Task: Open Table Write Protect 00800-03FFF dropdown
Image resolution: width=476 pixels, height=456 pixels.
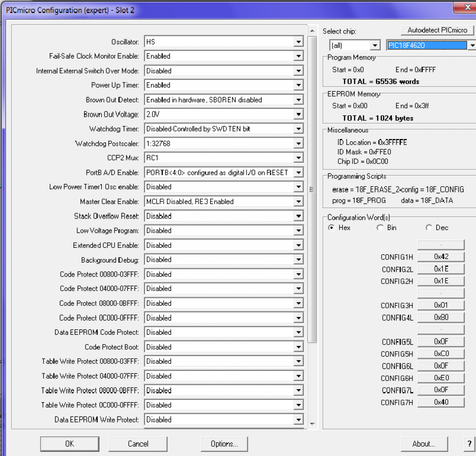Action: [x=224, y=361]
